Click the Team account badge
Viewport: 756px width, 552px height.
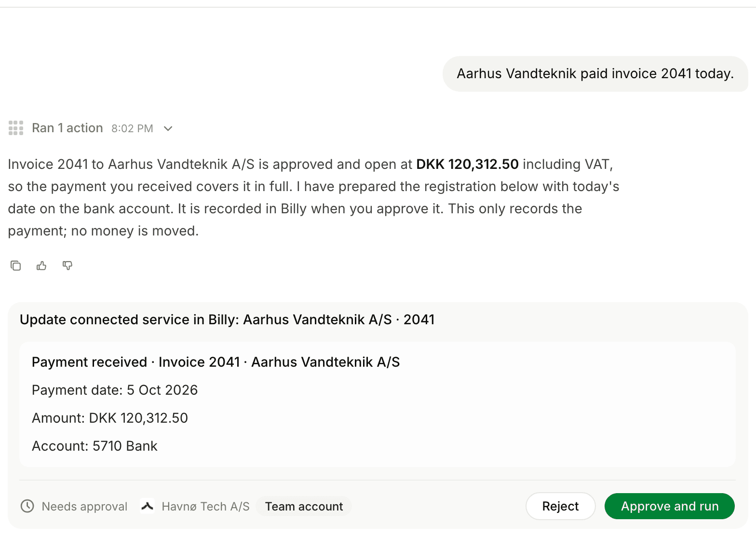tap(304, 506)
